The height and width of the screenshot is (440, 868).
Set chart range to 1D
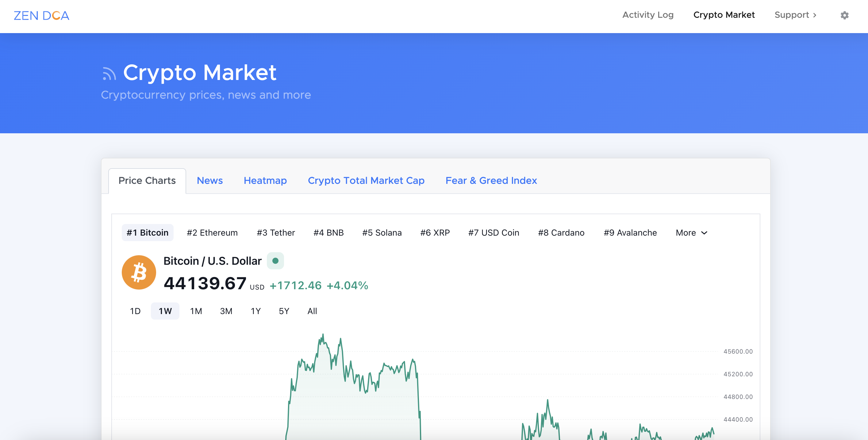135,311
